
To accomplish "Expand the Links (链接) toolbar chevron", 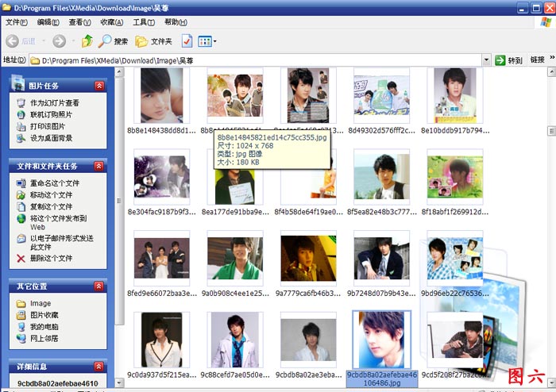I will click(552, 57).
